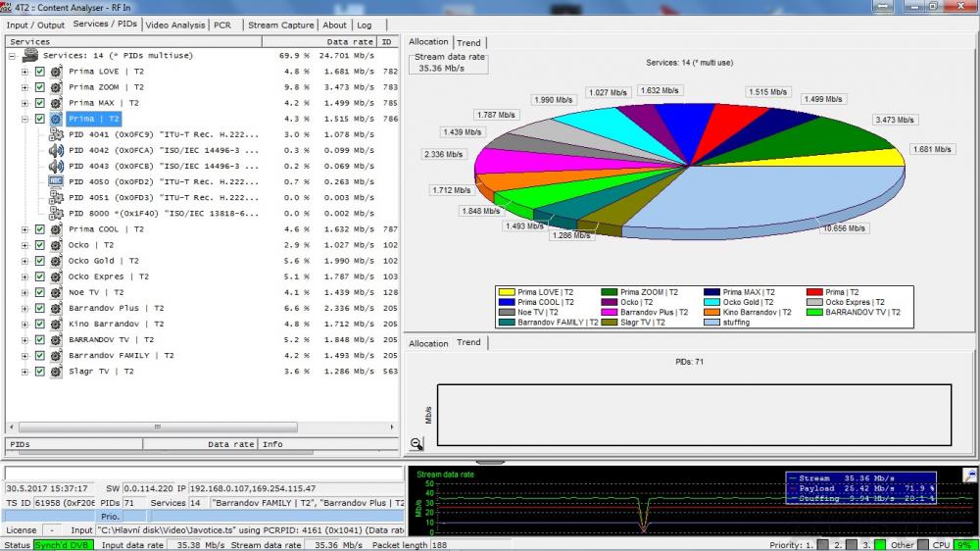Click the scroll right arrow under services list
This screenshot has width=980, height=551.
click(392, 427)
